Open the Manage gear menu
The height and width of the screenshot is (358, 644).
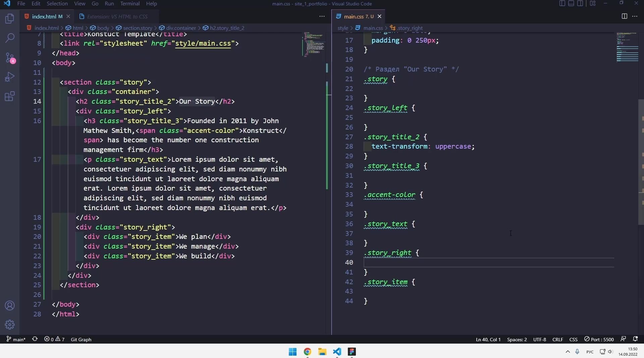tap(10, 325)
